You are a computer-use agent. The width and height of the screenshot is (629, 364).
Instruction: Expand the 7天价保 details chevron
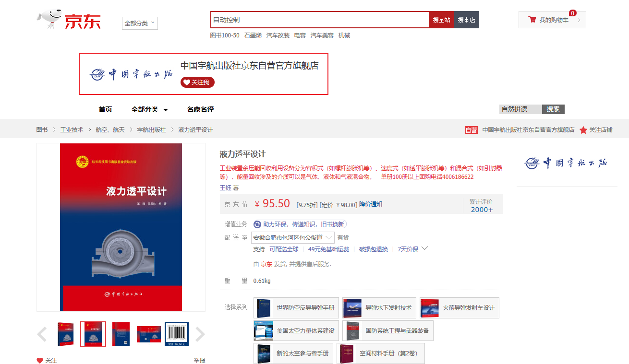click(424, 249)
